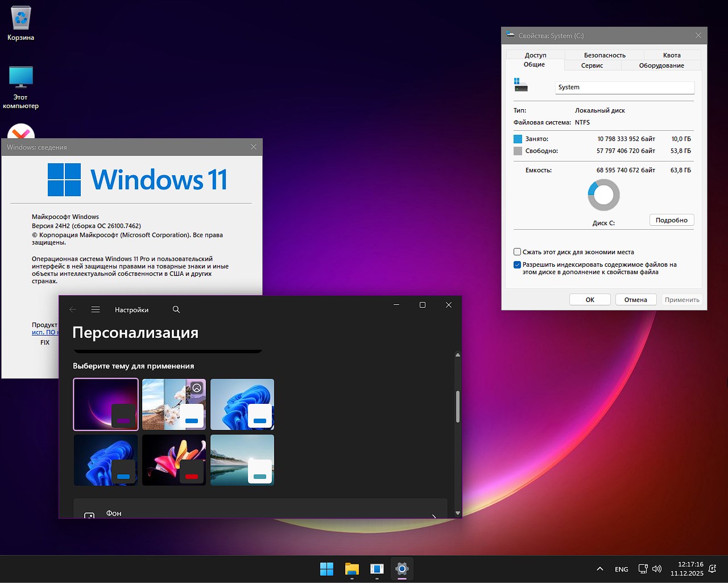
Task: Open the hamburger navigation menu in Настройки
Action: [95, 309]
